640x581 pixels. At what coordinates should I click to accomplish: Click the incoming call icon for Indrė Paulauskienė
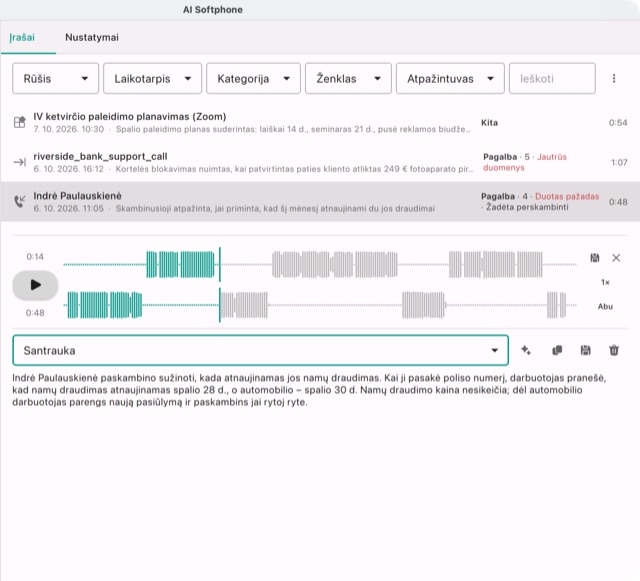coord(19,201)
